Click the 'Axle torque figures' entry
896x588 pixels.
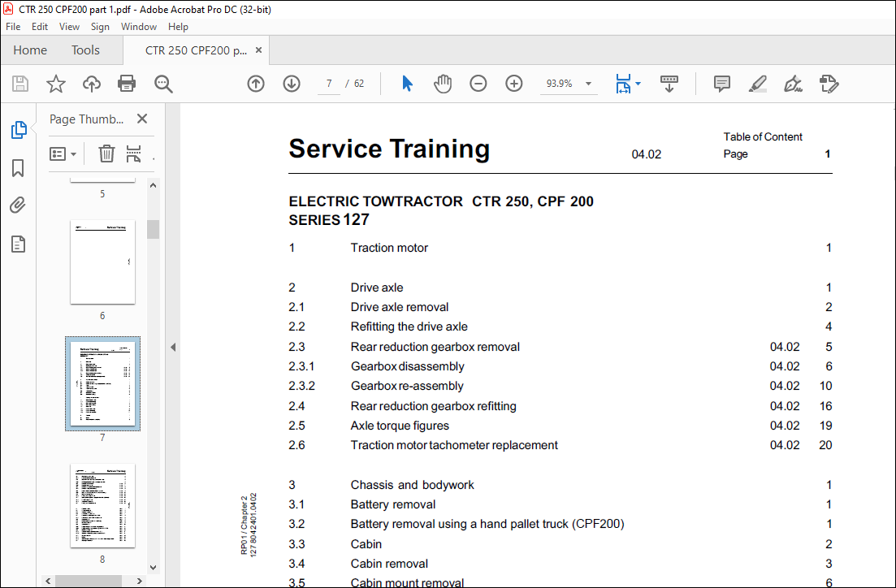[x=400, y=426]
